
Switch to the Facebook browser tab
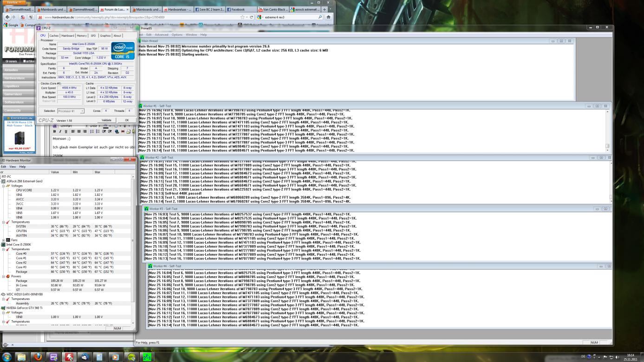[x=241, y=9]
